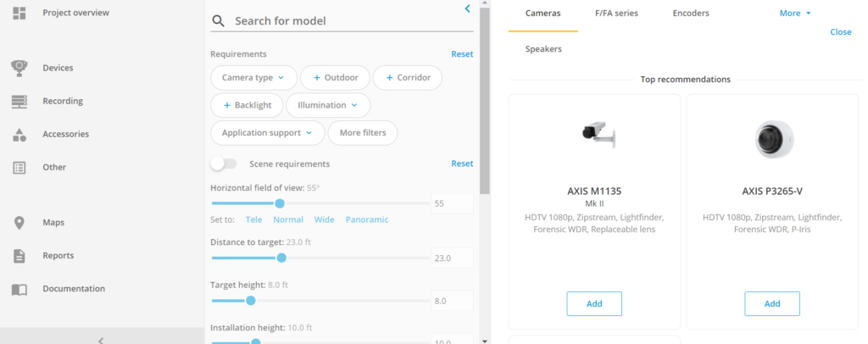Go to Recording section

[63, 101]
